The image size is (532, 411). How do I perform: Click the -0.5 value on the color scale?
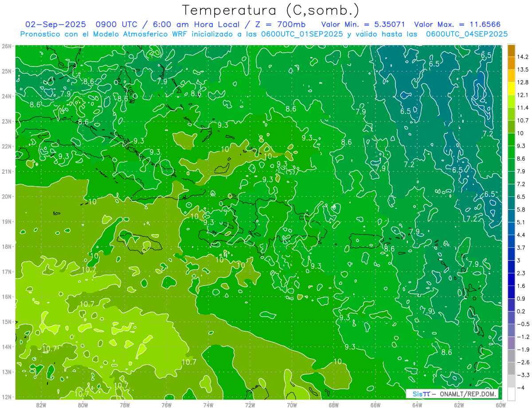pos(523,324)
